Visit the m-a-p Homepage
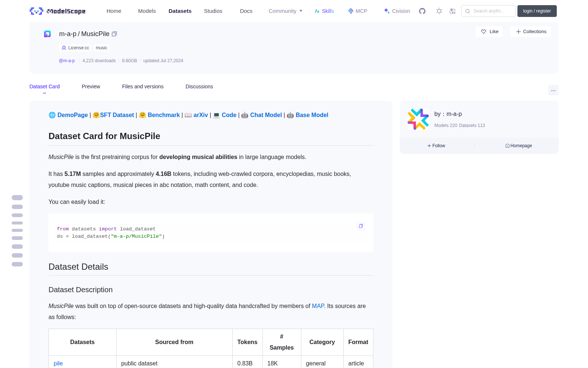588x368 pixels. pos(519,146)
